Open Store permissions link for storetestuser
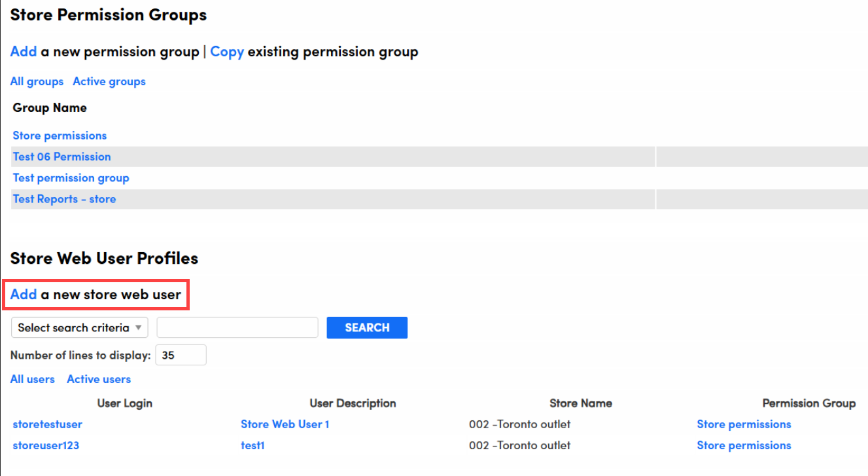The height and width of the screenshot is (476, 868). pyautogui.click(x=744, y=424)
